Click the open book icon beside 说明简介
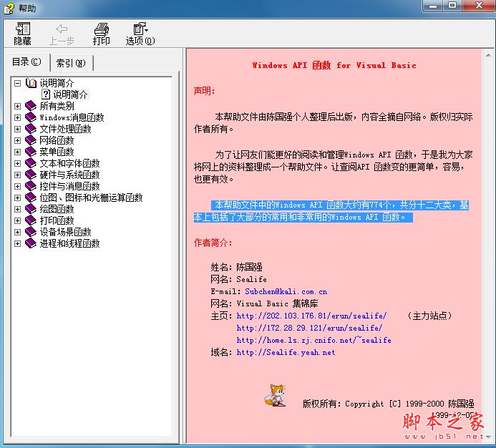496x448 pixels. [x=31, y=83]
